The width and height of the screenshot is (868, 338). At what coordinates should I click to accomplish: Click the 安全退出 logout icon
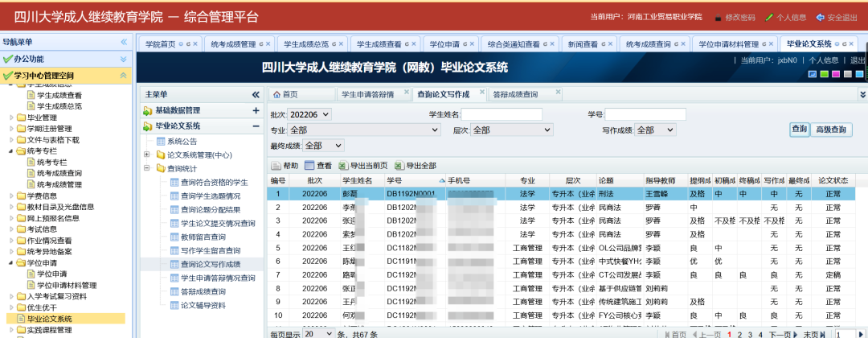820,17
